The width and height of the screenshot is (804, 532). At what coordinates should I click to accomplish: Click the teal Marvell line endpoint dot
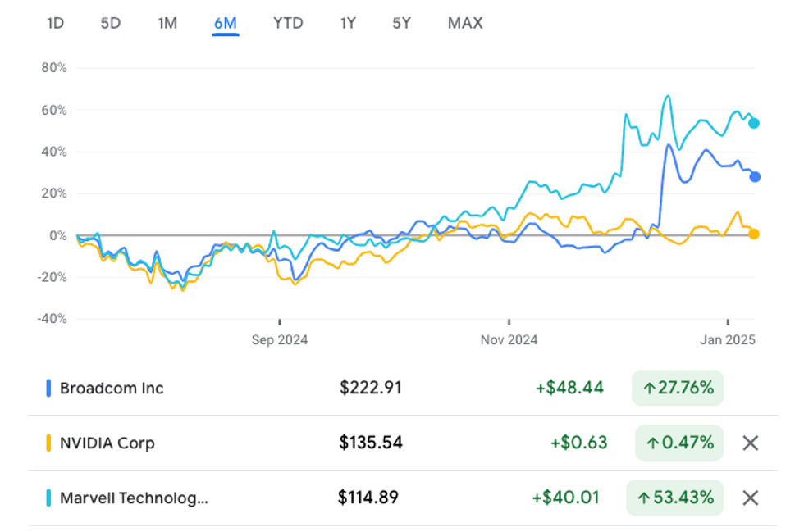tap(754, 123)
